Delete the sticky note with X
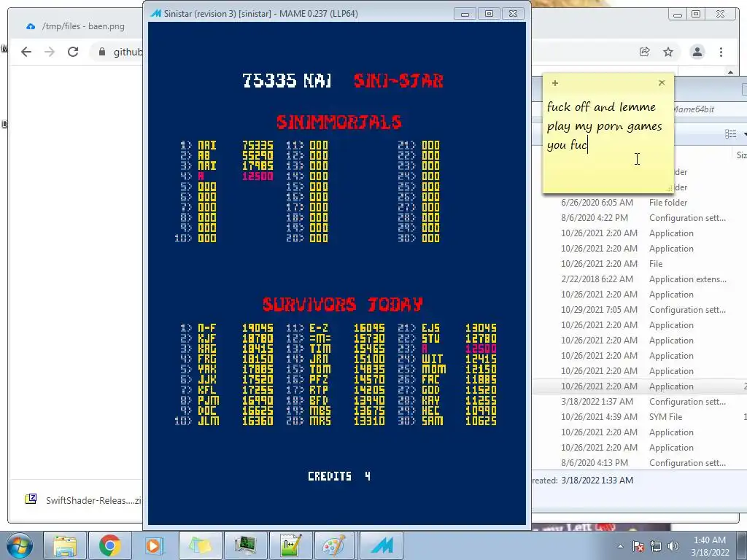 662,83
